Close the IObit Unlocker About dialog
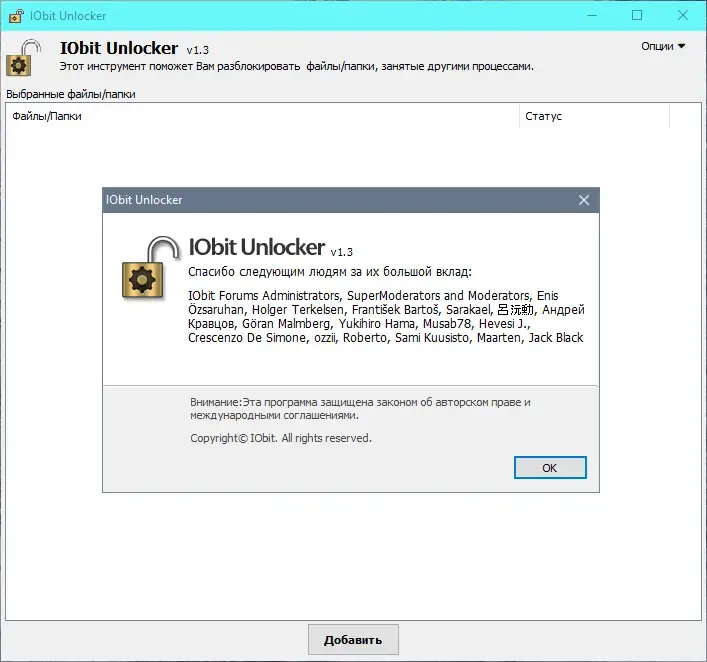This screenshot has width=707, height=662. point(583,200)
